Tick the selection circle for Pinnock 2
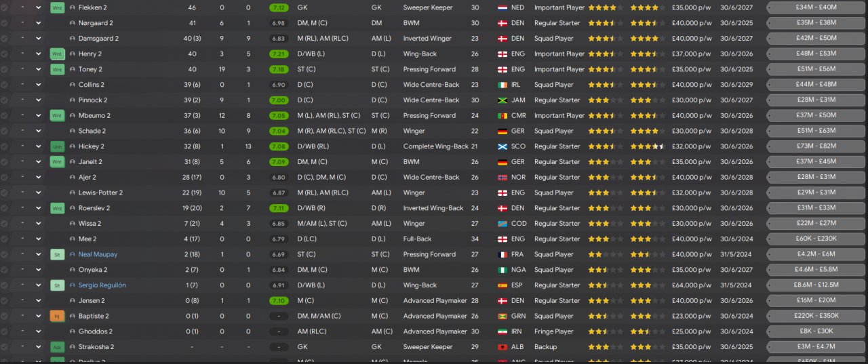 point(5,100)
